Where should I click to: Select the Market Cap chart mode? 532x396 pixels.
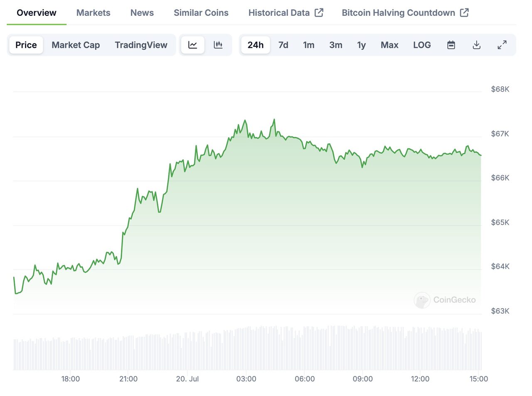tap(76, 45)
